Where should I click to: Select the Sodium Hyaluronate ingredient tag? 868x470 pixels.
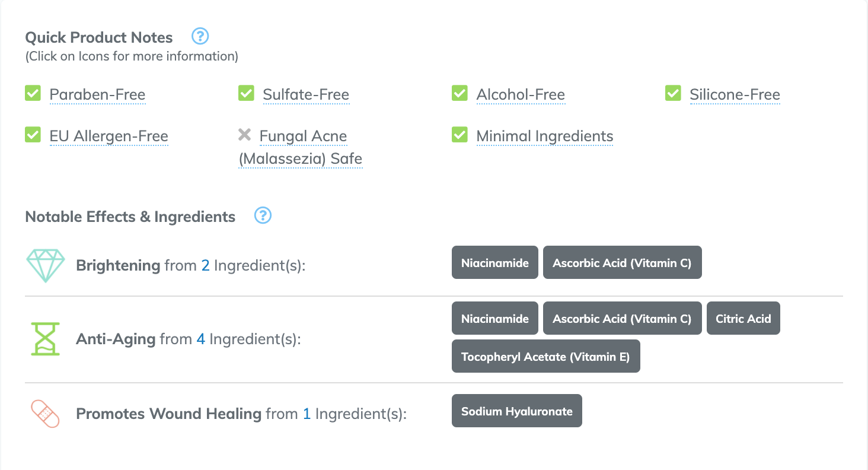pos(516,411)
